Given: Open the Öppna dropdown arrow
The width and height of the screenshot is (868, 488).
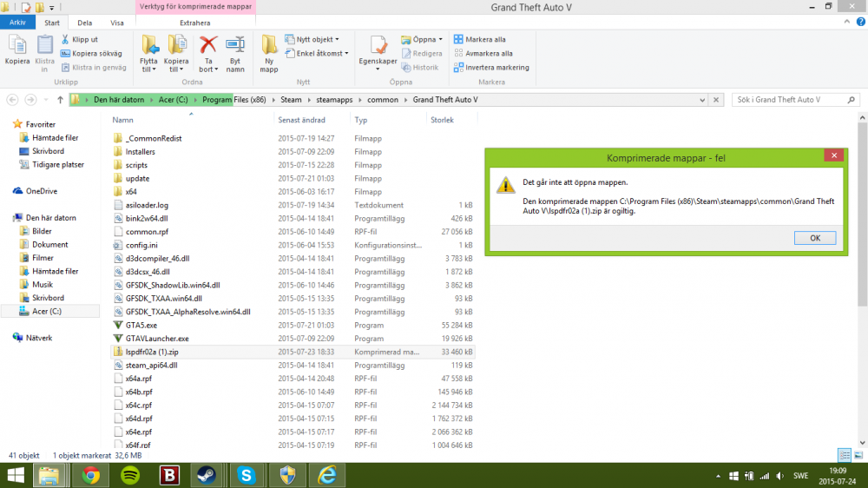Looking at the screenshot, I should (441, 39).
